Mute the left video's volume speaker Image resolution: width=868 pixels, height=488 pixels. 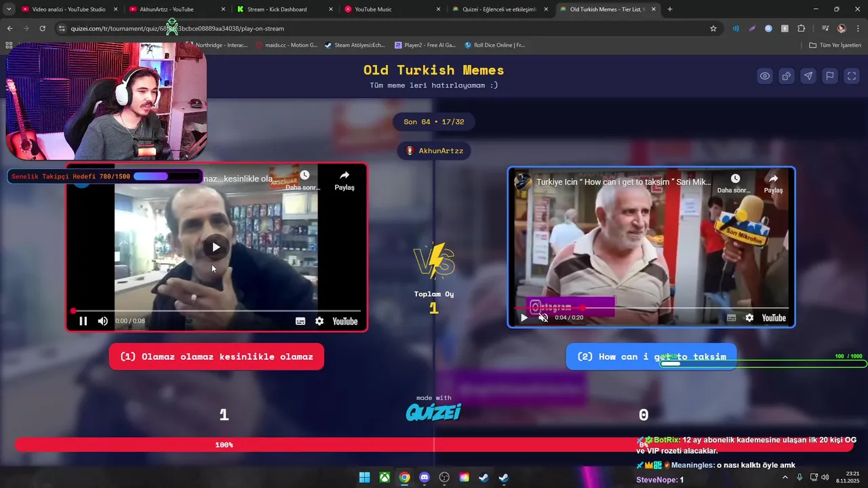[x=103, y=321]
